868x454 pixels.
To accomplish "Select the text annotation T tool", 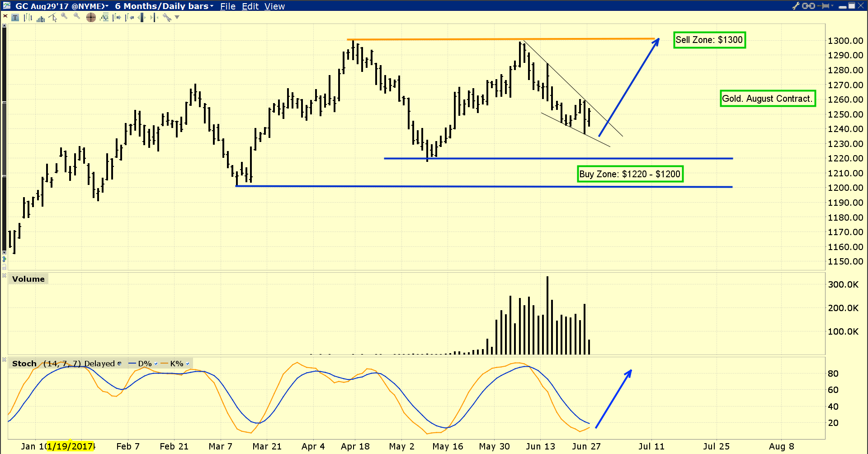I will [15, 18].
